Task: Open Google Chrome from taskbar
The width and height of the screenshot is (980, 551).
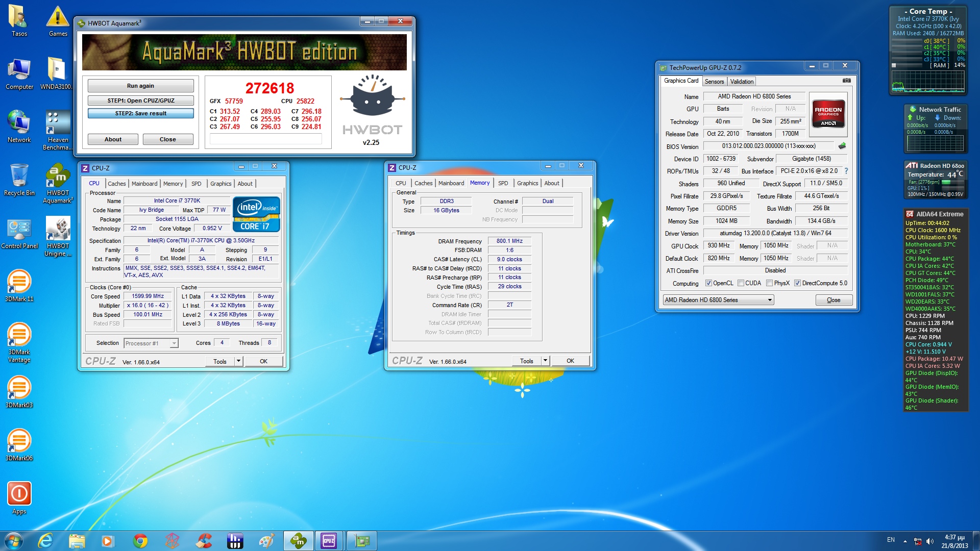Action: pyautogui.click(x=140, y=541)
